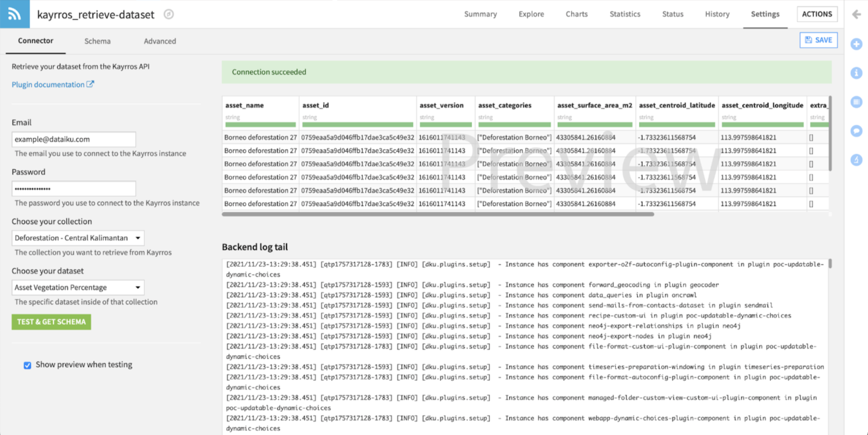Click the dataset RSS-style connector logo
868x435 pixels.
14,14
